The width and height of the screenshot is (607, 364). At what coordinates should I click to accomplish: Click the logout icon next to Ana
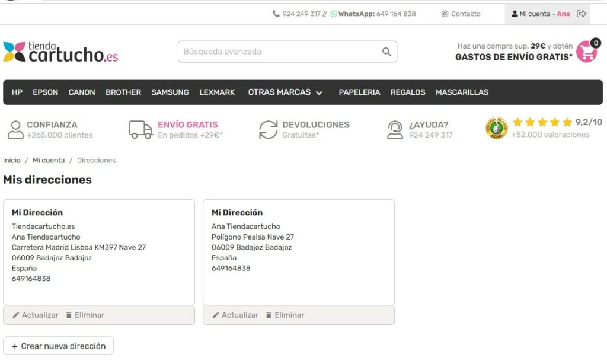coord(581,14)
